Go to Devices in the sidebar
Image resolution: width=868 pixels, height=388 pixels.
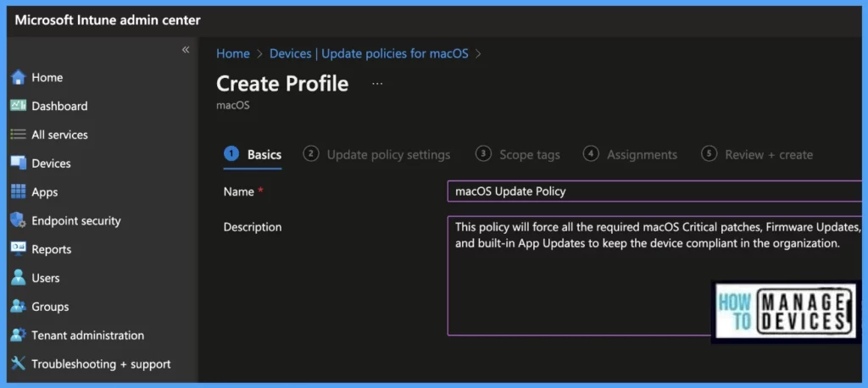pyautogui.click(x=51, y=164)
